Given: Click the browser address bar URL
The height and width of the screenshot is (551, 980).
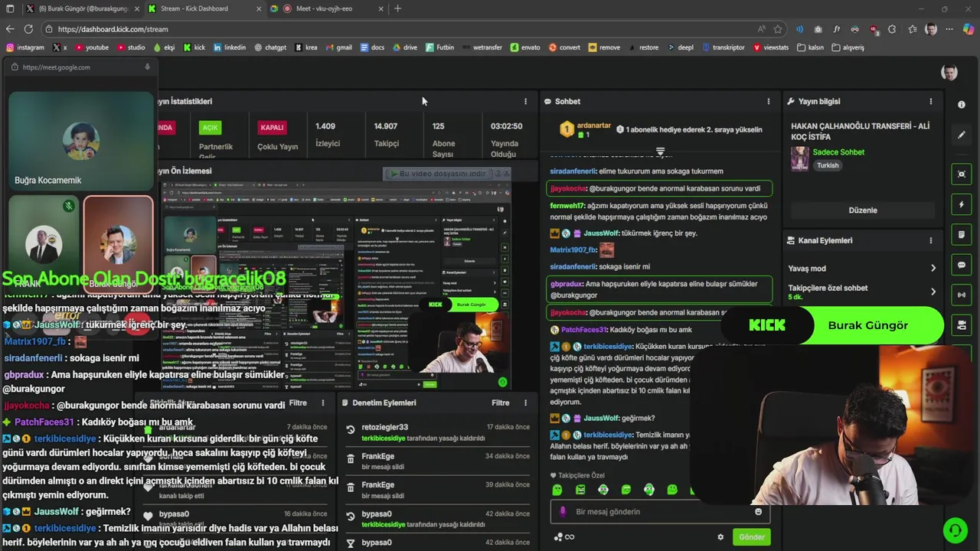Looking at the screenshot, I should 113,29.
